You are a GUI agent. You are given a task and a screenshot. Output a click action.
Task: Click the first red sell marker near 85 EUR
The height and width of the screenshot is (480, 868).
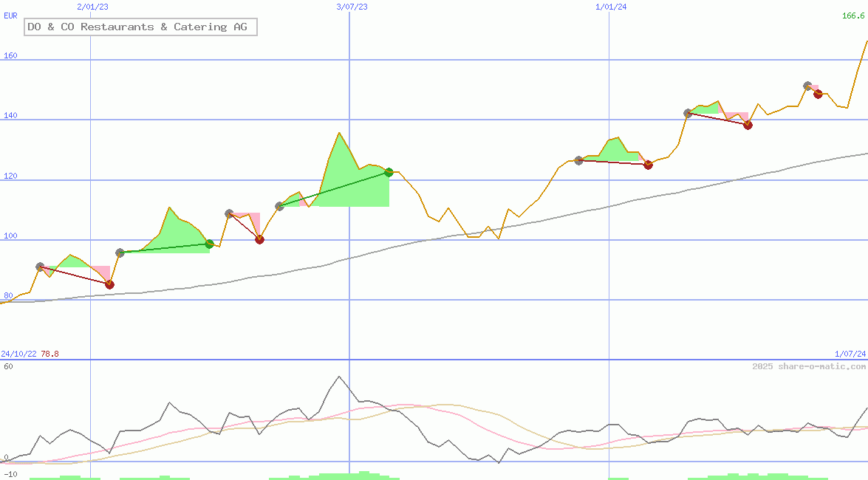[x=109, y=284]
